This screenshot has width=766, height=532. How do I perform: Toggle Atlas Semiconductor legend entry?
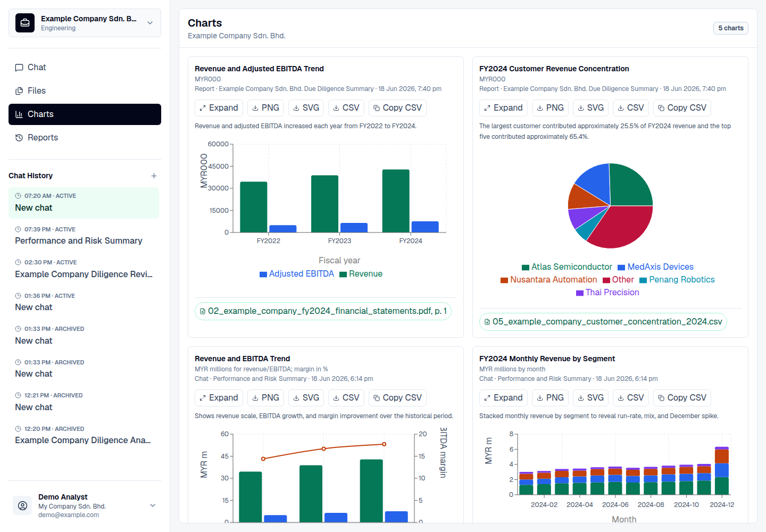567,267
